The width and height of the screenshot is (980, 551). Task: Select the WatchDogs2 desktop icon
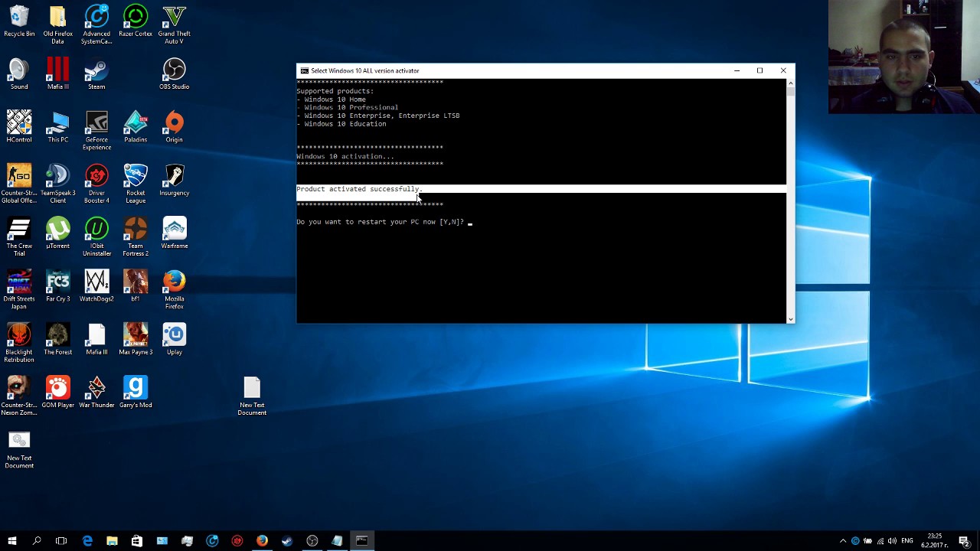coord(96,286)
